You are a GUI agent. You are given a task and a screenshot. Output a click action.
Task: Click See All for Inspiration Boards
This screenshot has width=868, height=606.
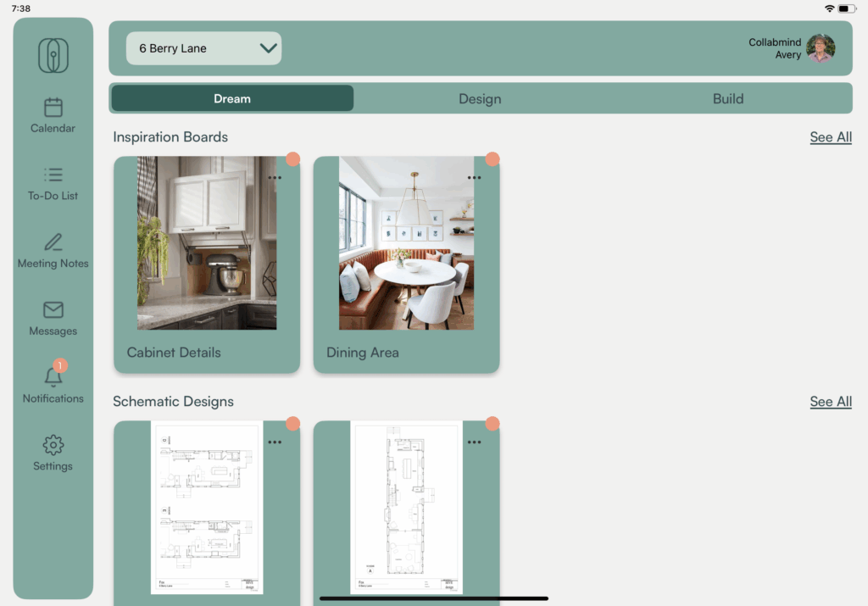830,137
